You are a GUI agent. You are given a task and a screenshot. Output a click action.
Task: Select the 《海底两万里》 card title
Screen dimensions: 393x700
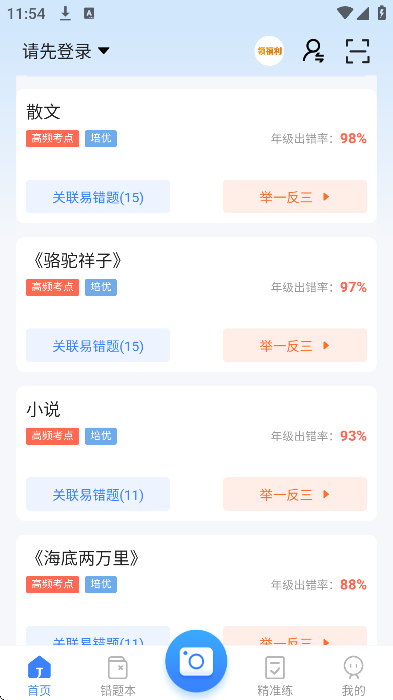(x=86, y=558)
